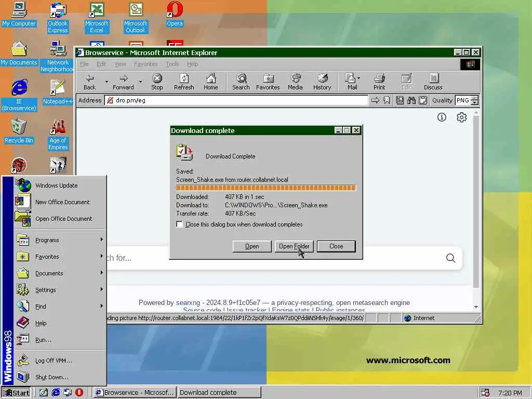Select the Recycle Bin desktop icon
The width and height of the screenshot is (532, 399).
[x=19, y=131]
